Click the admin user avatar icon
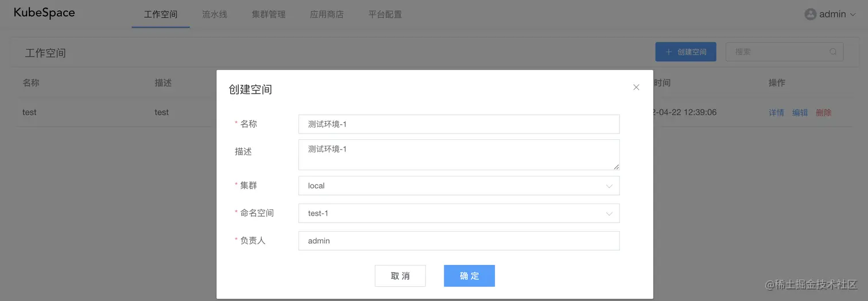This screenshot has height=301, width=868. click(811, 14)
